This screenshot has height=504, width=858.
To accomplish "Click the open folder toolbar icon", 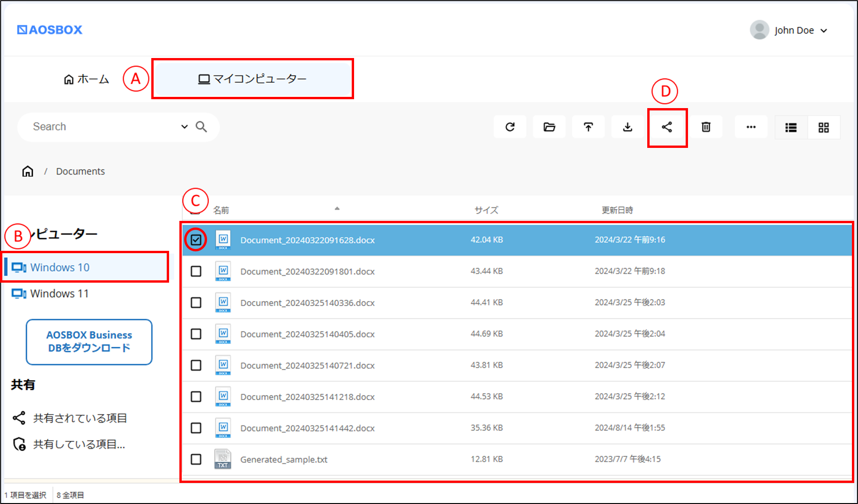I will tap(549, 127).
